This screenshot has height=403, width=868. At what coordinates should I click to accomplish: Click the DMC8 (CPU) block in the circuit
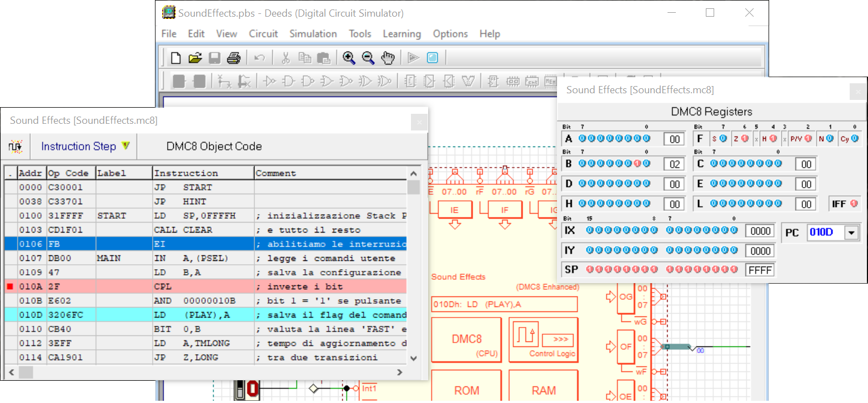point(466,340)
